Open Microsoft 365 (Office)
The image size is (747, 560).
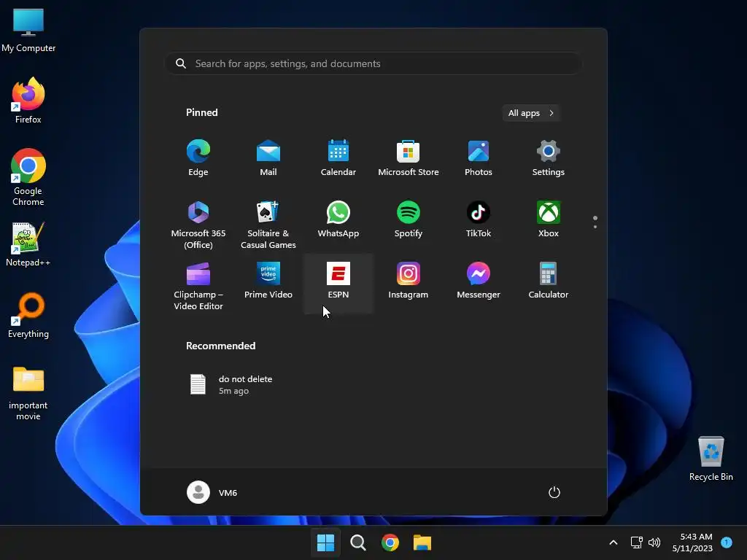[198, 224]
